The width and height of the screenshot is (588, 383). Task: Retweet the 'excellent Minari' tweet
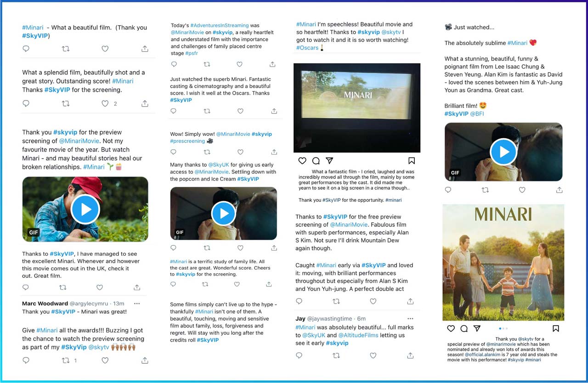[x=62, y=287]
